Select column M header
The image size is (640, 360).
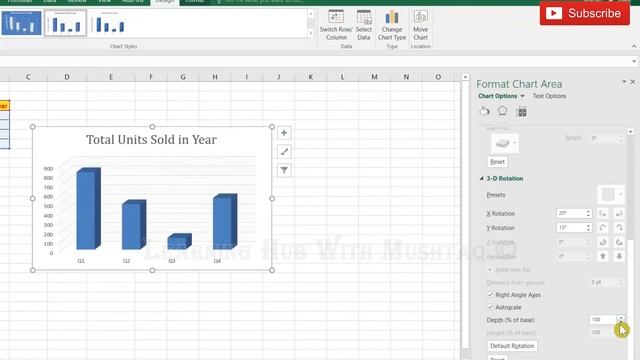click(x=374, y=77)
